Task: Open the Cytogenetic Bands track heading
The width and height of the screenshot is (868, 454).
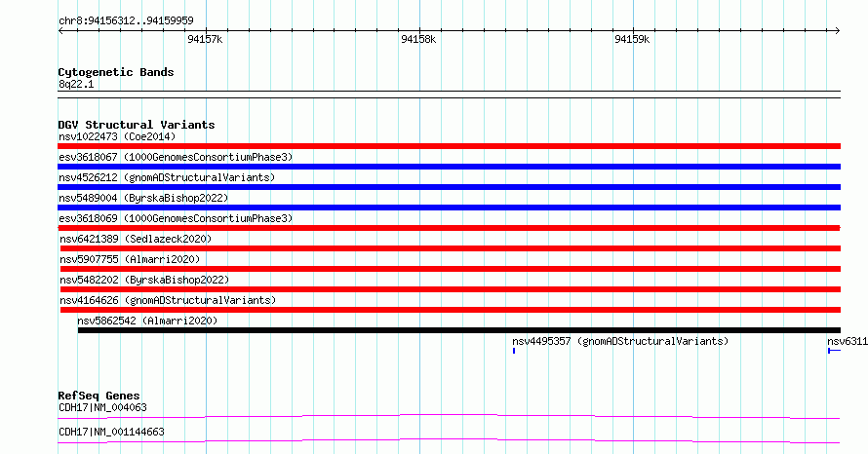Action: pyautogui.click(x=116, y=72)
